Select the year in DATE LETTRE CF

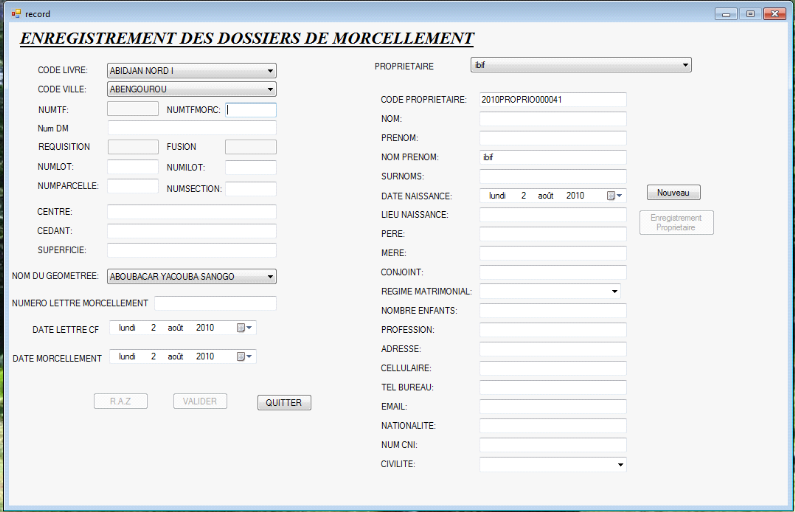205,328
